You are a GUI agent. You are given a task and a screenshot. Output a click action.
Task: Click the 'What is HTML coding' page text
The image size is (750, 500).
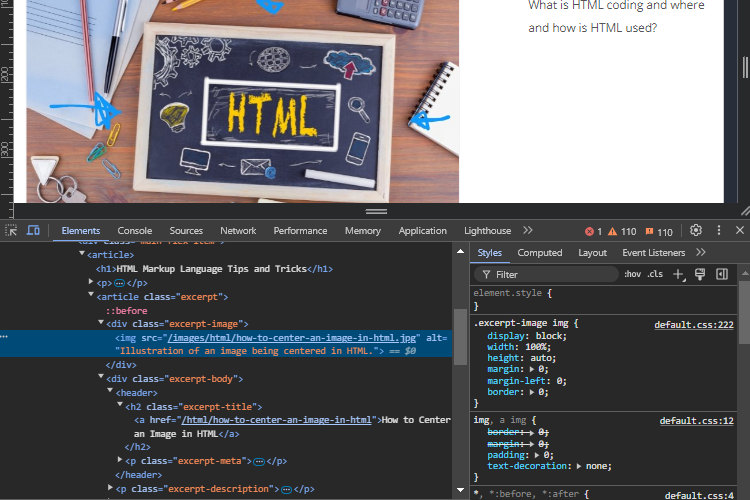pyautogui.click(x=616, y=16)
